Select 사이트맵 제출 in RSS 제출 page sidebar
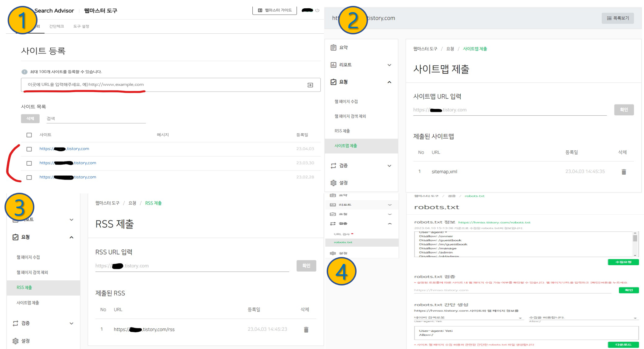Viewport: 644px width, 349px height. tap(28, 303)
